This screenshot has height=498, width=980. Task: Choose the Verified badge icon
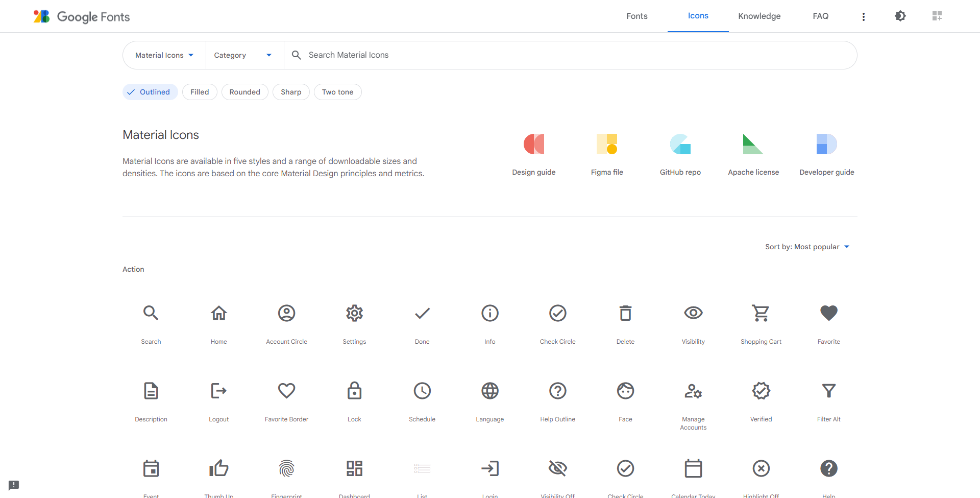point(761,391)
